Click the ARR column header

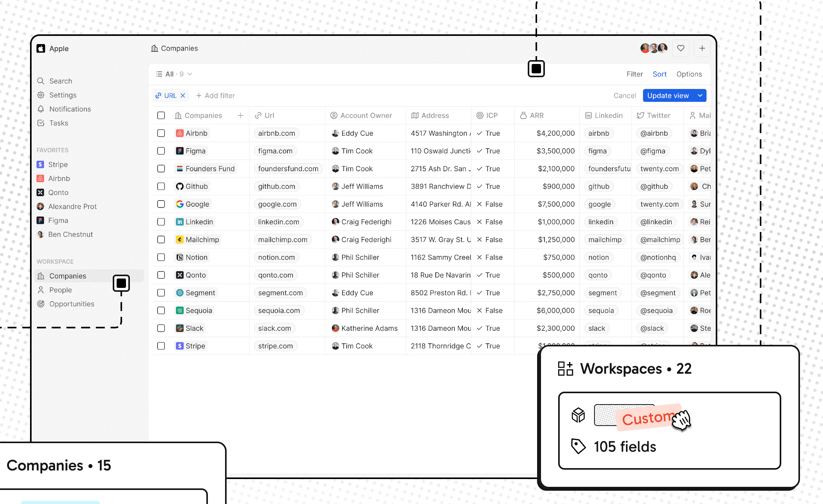coord(536,115)
